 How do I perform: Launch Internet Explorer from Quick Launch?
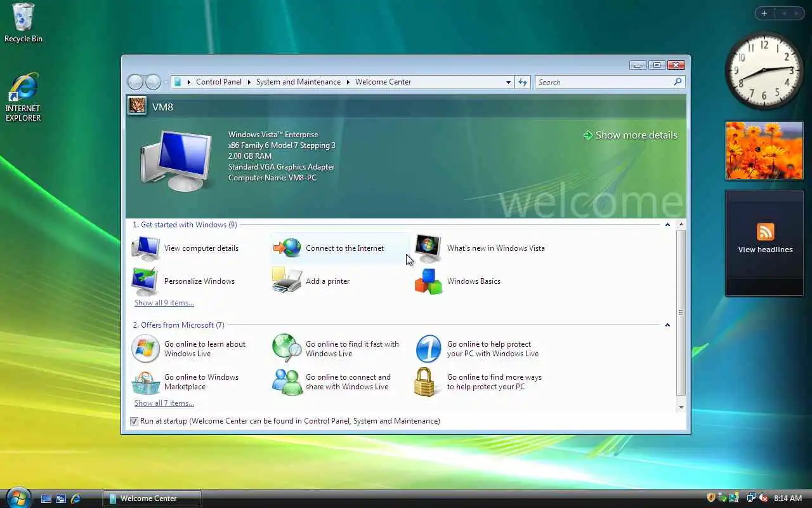tap(75, 498)
